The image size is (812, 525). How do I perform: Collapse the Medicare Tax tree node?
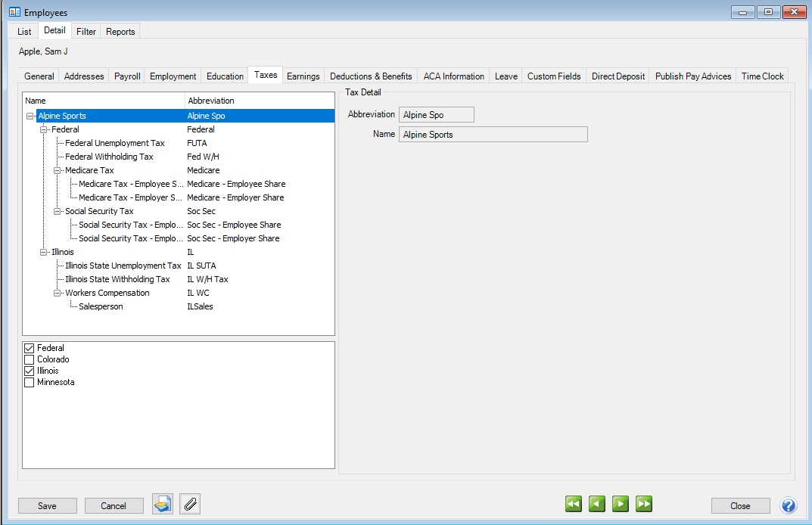pyautogui.click(x=58, y=170)
